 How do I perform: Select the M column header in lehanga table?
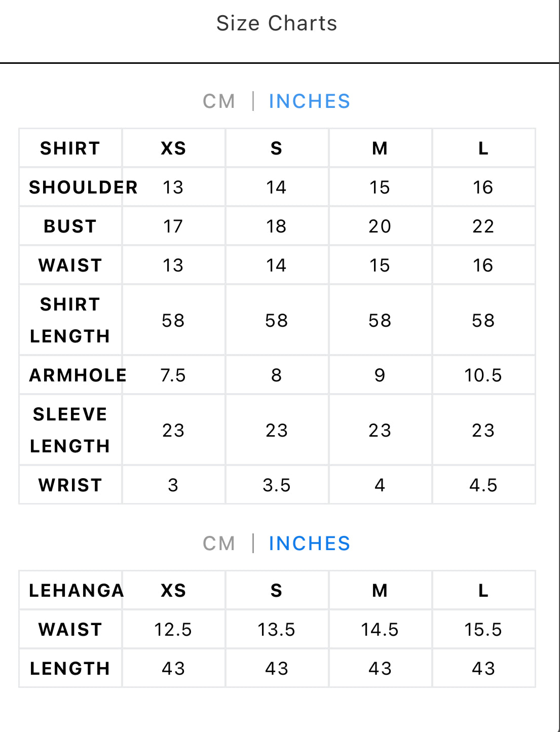point(380,591)
